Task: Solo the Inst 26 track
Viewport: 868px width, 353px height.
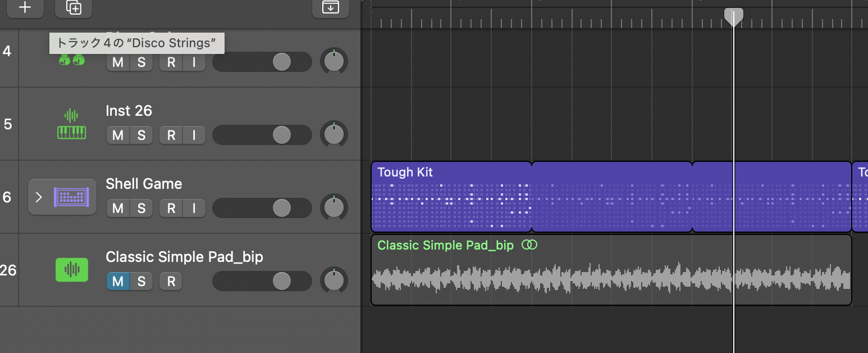Action: pyautogui.click(x=141, y=135)
